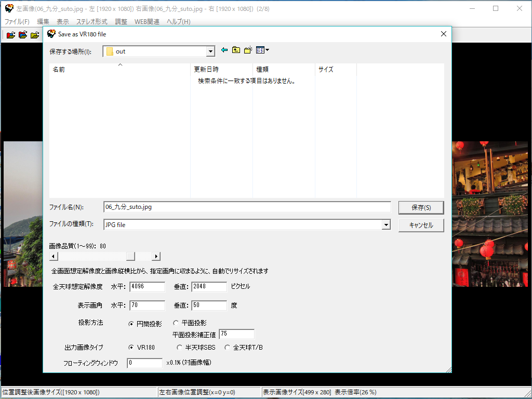This screenshot has height=399, width=532.
Task: Open the ステレオ形式 menu
Action: 91,22
